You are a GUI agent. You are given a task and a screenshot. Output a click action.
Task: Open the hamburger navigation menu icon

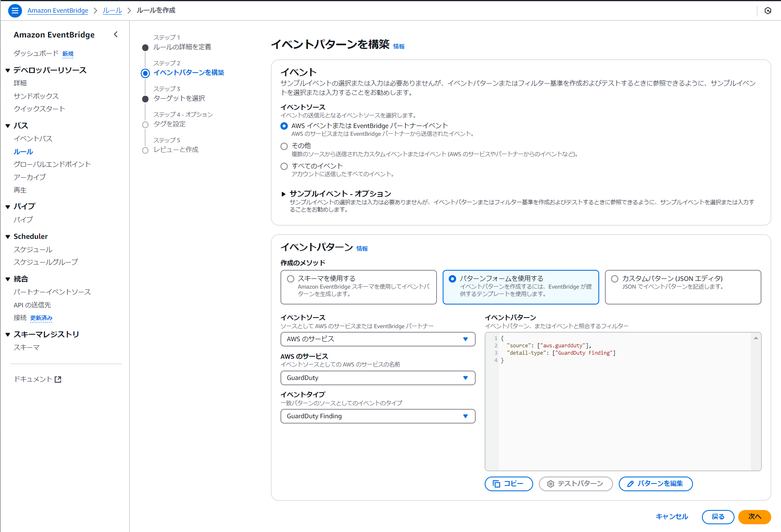click(x=15, y=11)
